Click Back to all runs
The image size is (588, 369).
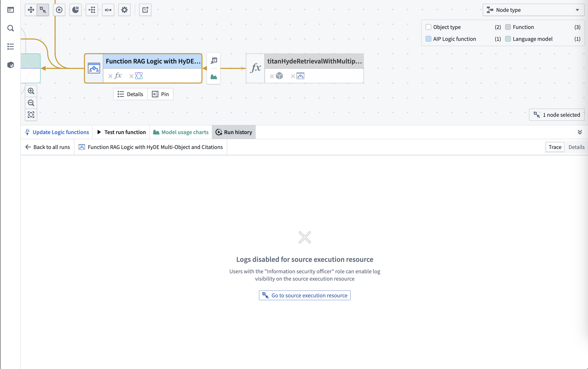tap(48, 147)
